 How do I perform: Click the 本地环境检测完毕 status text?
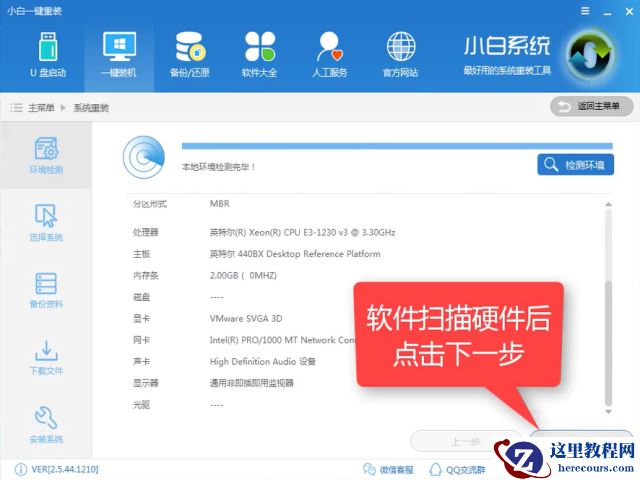pyautogui.click(x=218, y=167)
